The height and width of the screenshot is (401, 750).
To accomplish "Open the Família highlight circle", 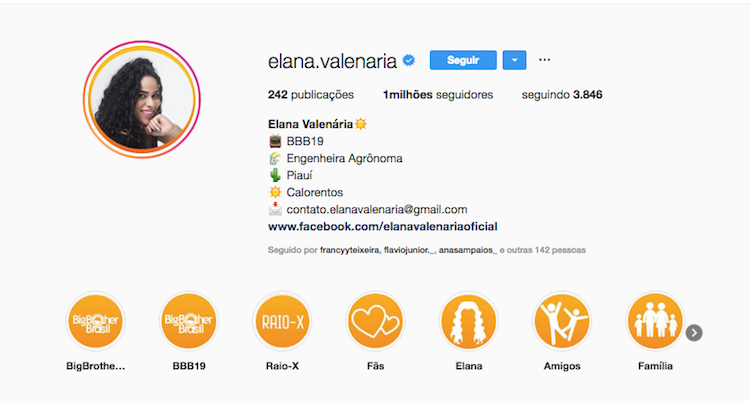I will tap(655, 321).
